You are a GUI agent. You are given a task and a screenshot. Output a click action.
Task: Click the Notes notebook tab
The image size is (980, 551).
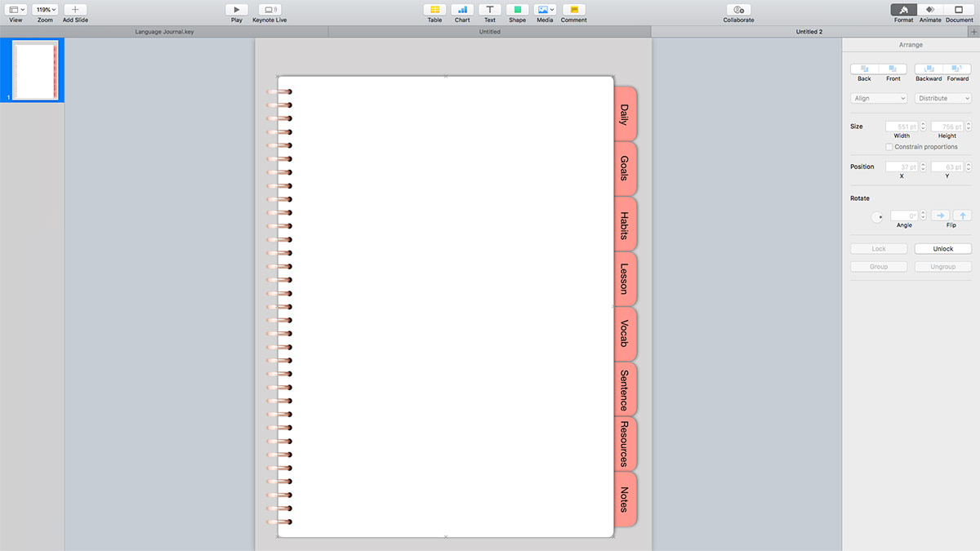point(625,499)
